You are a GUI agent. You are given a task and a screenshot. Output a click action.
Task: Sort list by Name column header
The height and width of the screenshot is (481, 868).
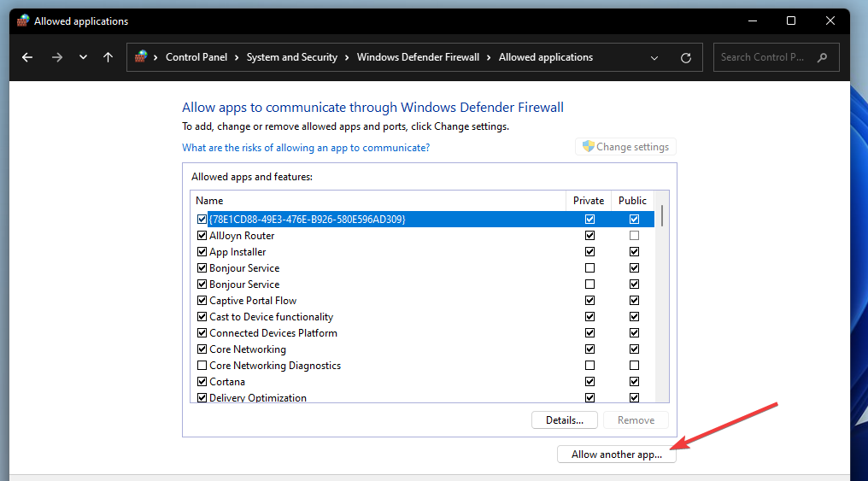tap(378, 201)
